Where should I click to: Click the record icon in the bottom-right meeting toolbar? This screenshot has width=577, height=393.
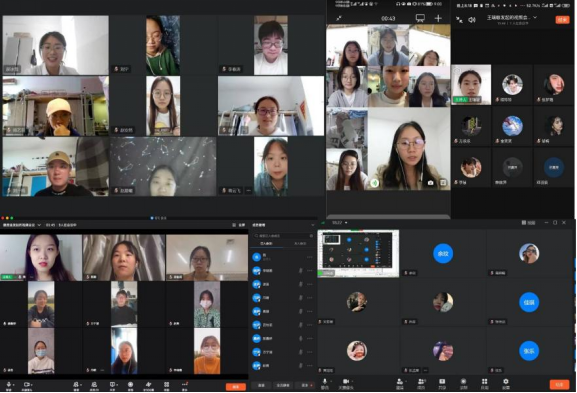(x=464, y=382)
